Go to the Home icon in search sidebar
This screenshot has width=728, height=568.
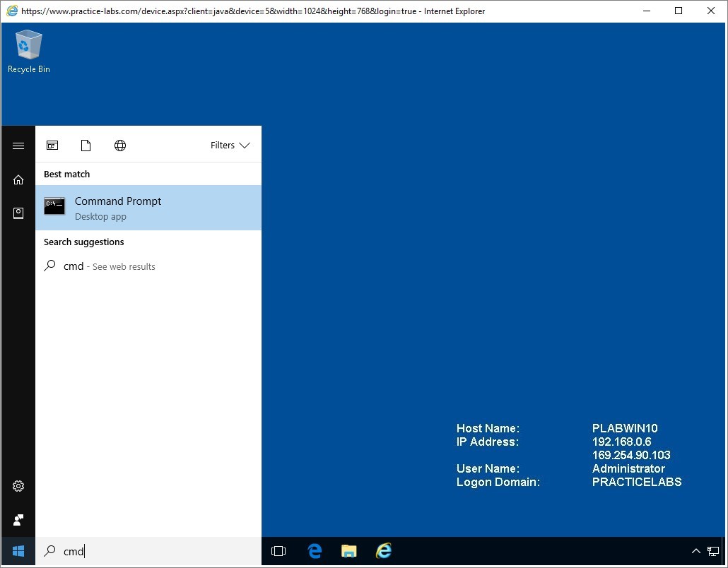point(18,179)
